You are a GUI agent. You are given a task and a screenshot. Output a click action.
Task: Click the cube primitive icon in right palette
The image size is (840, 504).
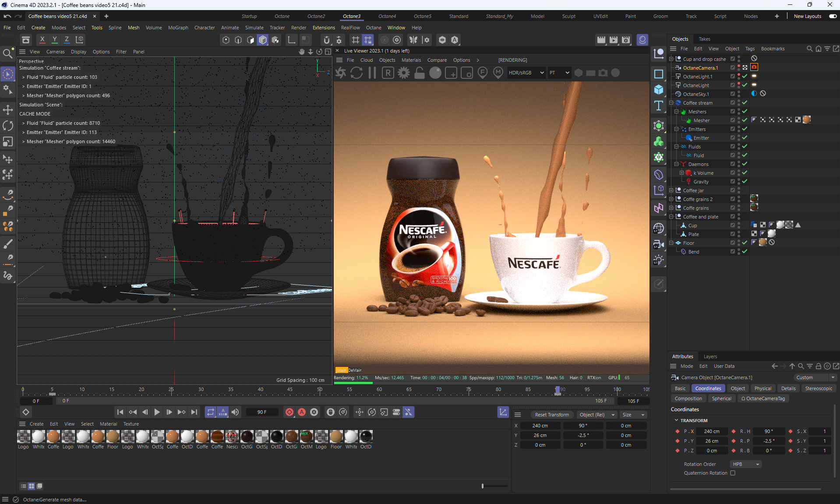(x=659, y=90)
